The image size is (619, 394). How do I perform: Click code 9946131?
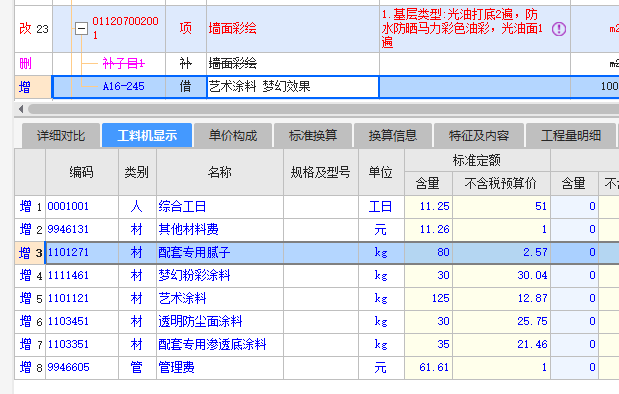tap(68, 229)
